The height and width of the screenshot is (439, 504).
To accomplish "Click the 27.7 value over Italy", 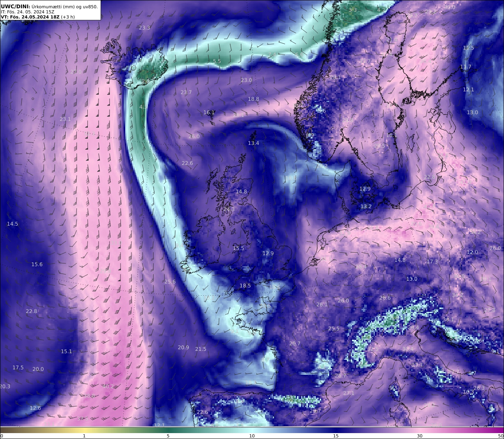I will pyautogui.click(x=417, y=365).
